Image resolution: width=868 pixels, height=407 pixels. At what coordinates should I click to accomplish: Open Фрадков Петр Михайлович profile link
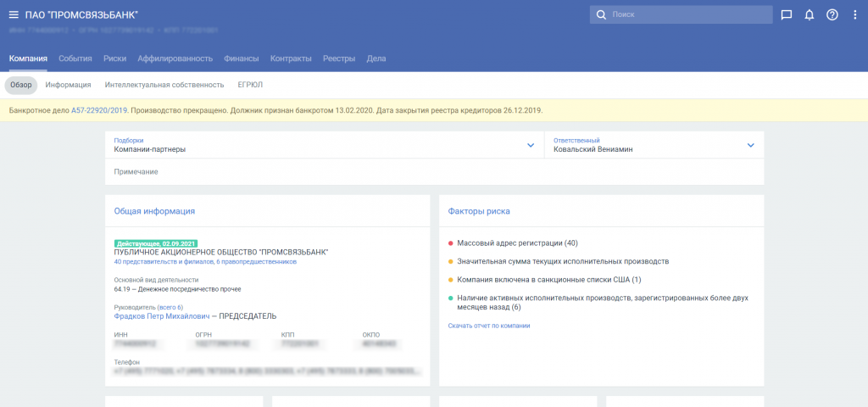click(x=162, y=316)
